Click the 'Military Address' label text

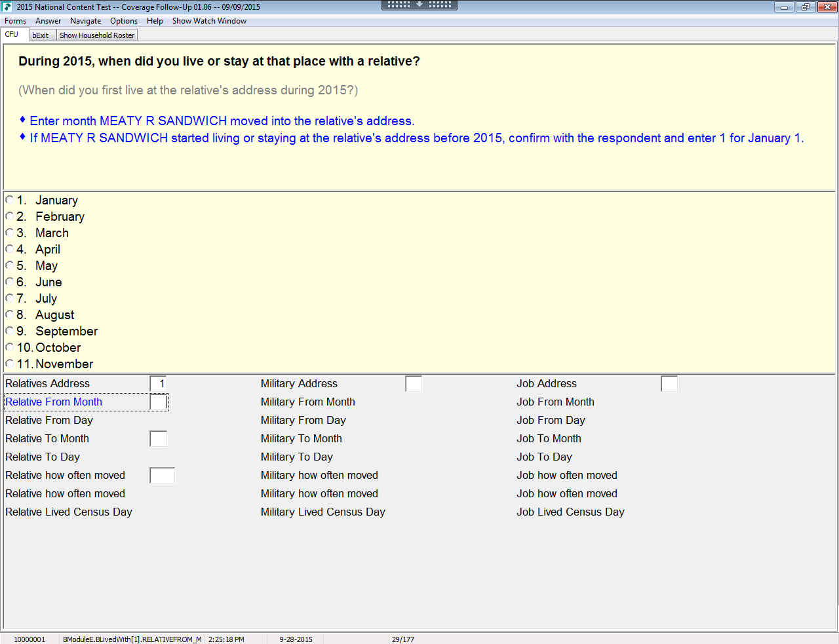[x=299, y=384]
